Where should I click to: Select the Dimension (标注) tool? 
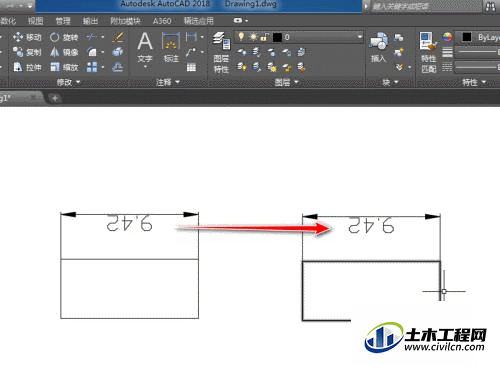pos(171,47)
